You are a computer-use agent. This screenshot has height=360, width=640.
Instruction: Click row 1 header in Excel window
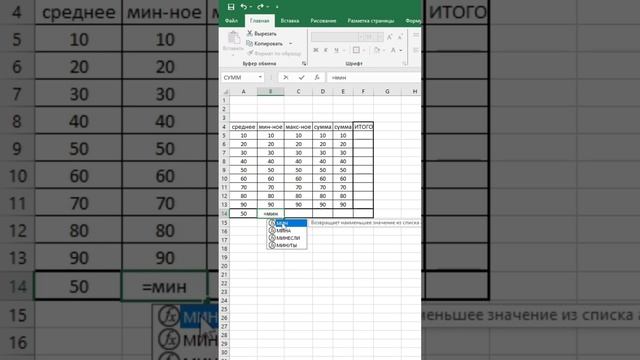(x=224, y=100)
